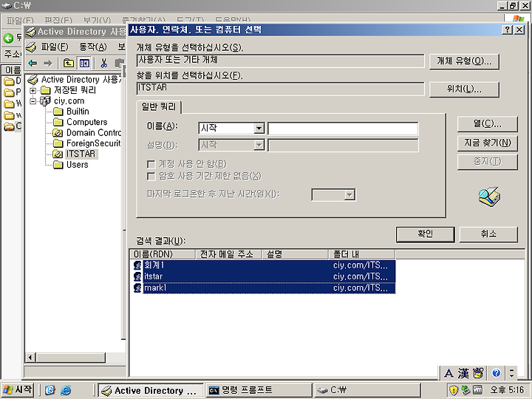Sort by 설명 column header

[296, 254]
